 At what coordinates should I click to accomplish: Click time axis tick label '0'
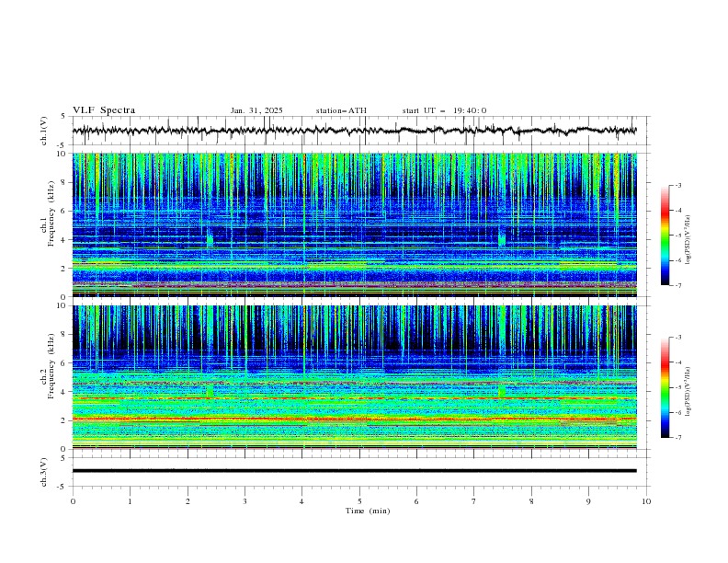(x=73, y=501)
